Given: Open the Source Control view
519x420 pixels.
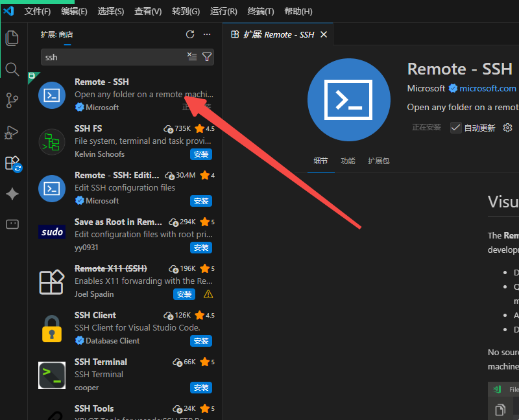Looking at the screenshot, I should [12, 100].
